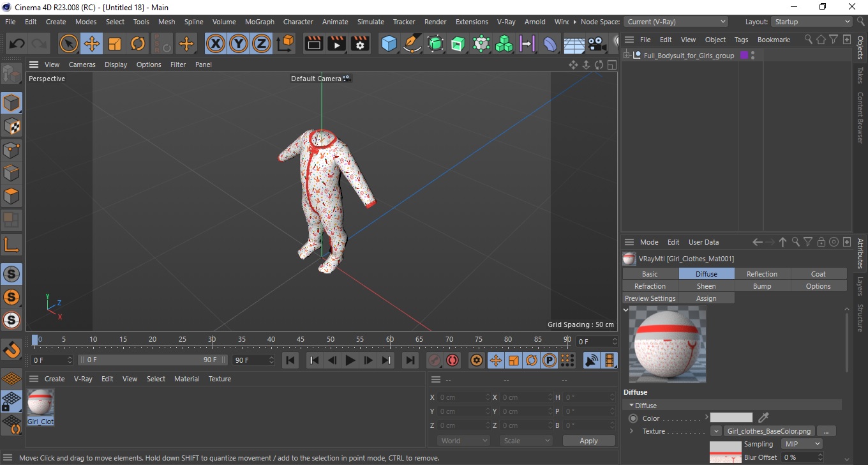Open the File menu in main menu bar

click(10, 22)
